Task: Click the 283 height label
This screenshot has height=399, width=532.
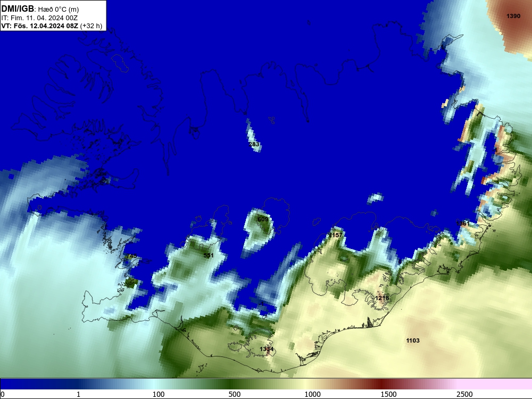Action: click(x=254, y=144)
